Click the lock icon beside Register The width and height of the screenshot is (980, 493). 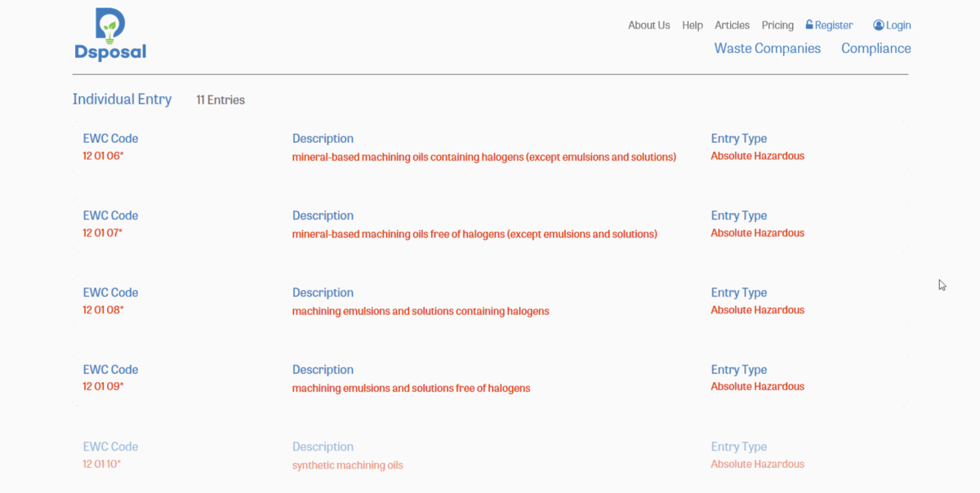tap(809, 25)
